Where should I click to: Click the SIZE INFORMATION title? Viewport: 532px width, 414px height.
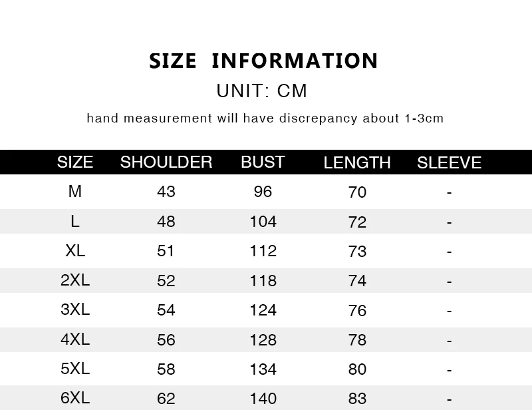(264, 61)
